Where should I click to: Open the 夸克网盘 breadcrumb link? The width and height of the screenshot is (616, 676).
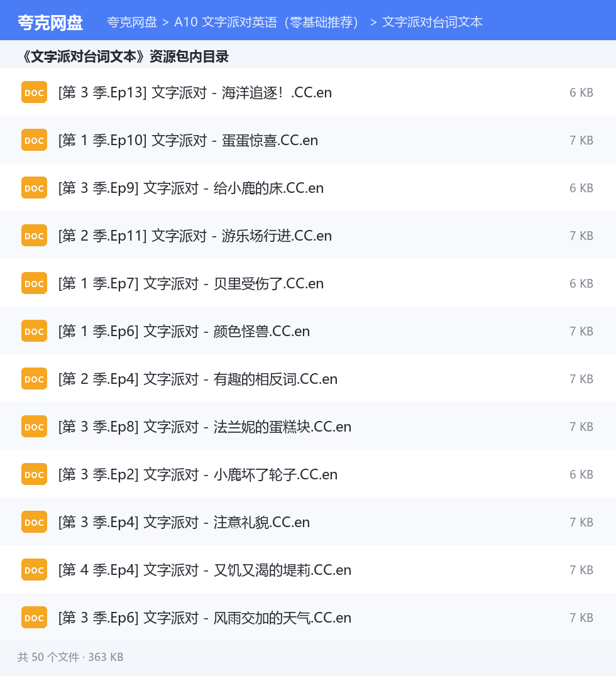click(x=132, y=22)
